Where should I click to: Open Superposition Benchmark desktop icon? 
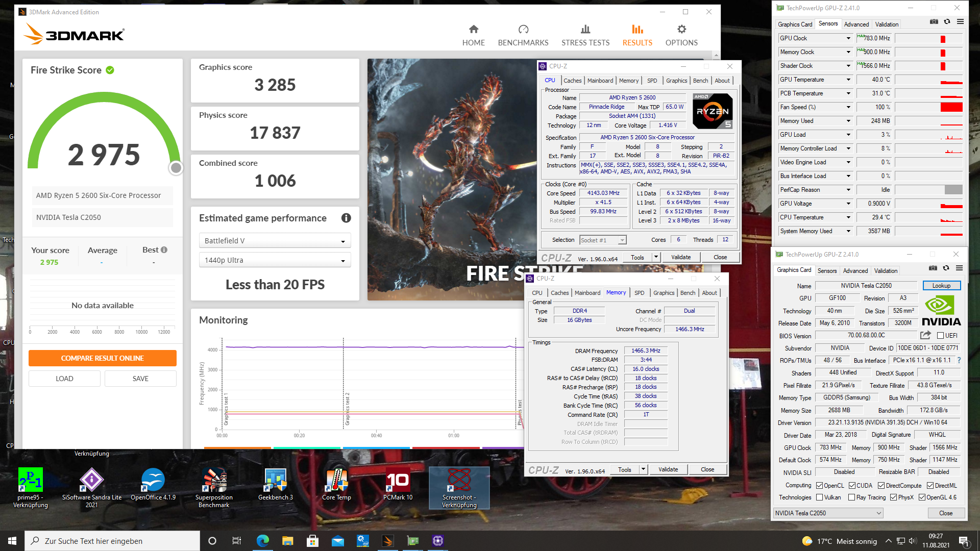tap(214, 488)
